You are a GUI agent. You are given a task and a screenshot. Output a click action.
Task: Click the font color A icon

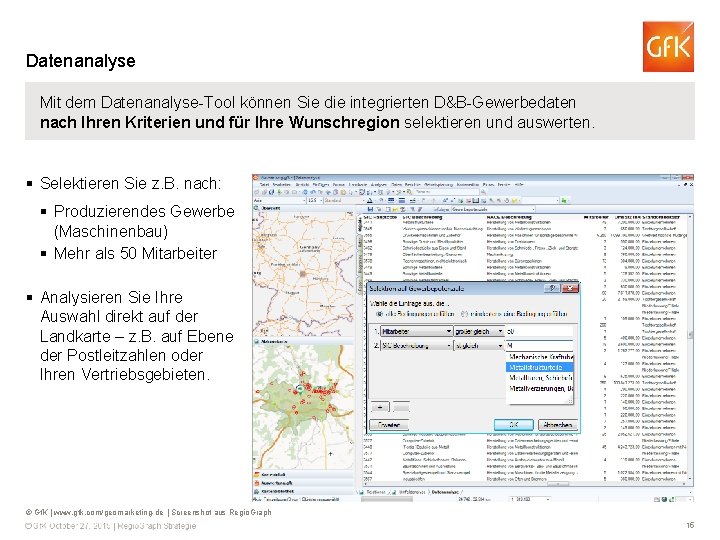(370, 201)
